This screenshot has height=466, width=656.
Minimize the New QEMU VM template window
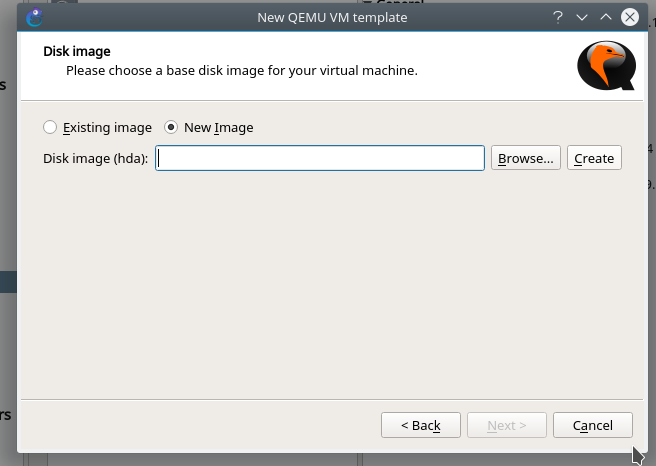coord(582,17)
